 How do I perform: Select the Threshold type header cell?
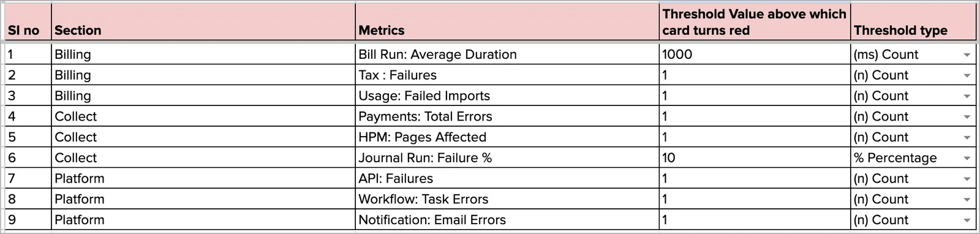[x=913, y=23]
